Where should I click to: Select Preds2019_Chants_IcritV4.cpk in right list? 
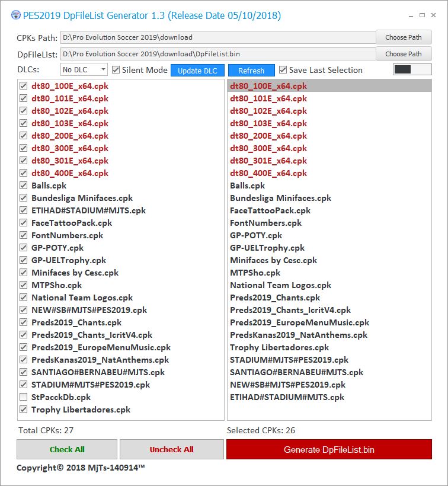[x=329, y=310]
